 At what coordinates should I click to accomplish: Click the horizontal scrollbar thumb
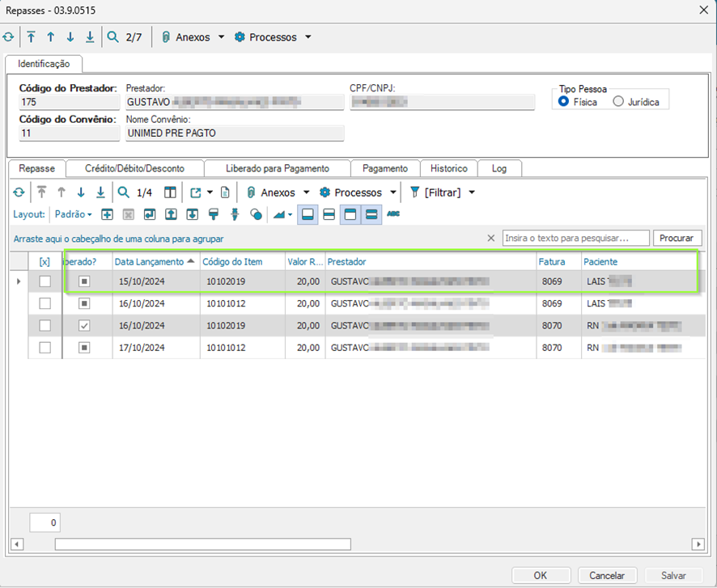(x=202, y=544)
